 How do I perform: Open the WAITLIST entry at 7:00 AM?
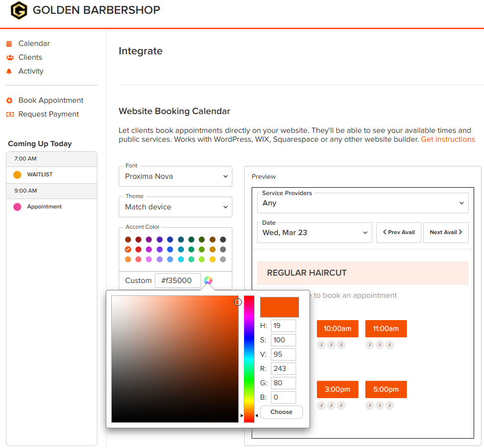51,175
